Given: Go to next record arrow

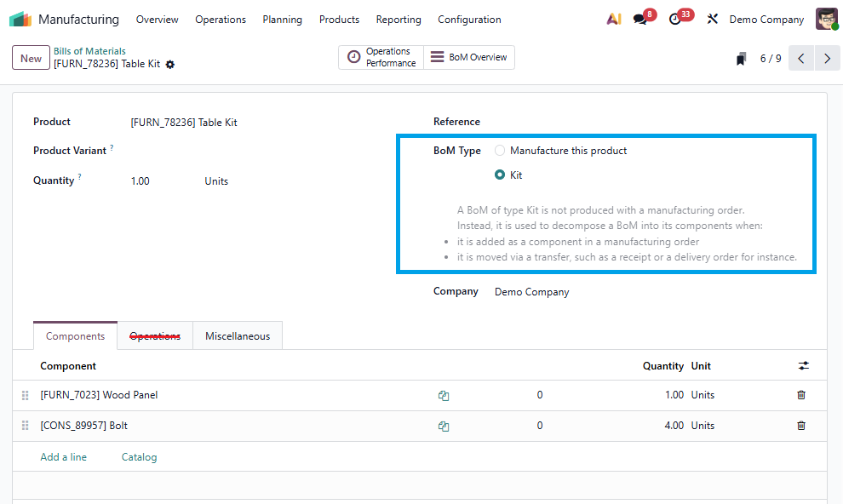Looking at the screenshot, I should coord(827,59).
